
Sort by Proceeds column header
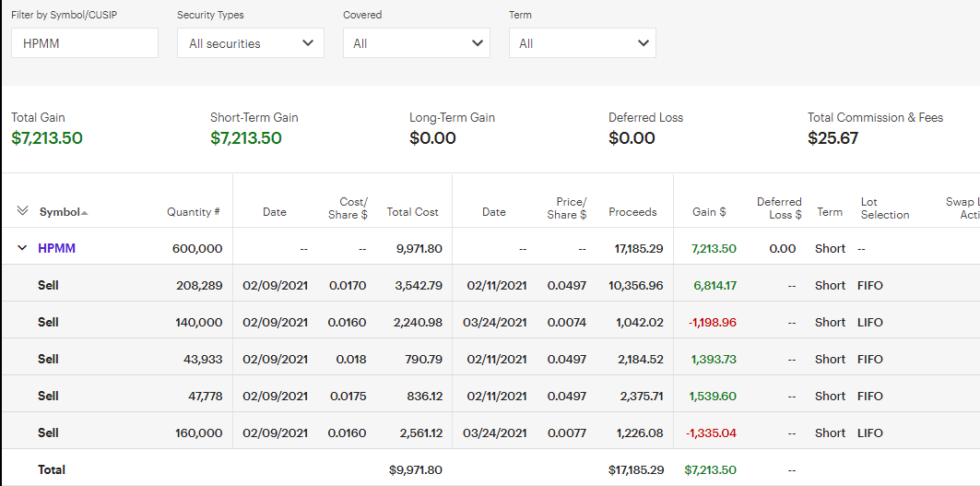632,212
